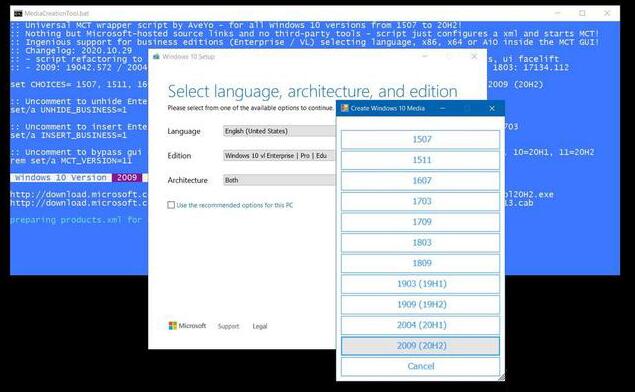Image resolution: width=635 pixels, height=392 pixels.
Task: Click the magenta '2009' label in console
Action: (127, 177)
